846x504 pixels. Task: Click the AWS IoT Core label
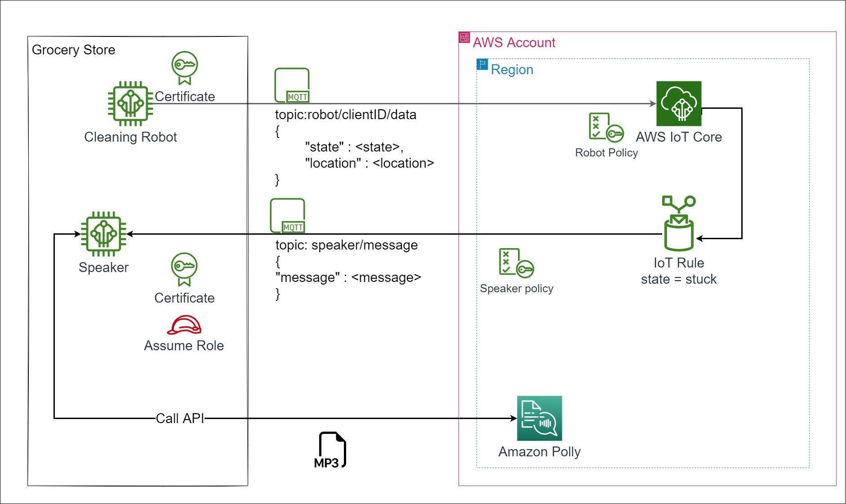(679, 137)
